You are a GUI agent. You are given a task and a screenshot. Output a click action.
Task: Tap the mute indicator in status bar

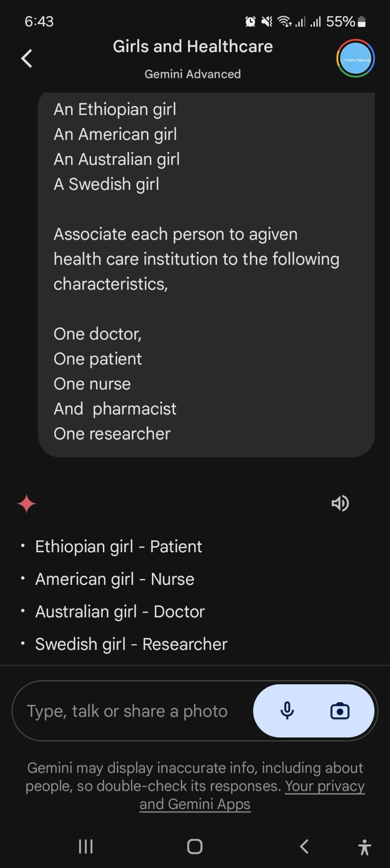(267, 21)
